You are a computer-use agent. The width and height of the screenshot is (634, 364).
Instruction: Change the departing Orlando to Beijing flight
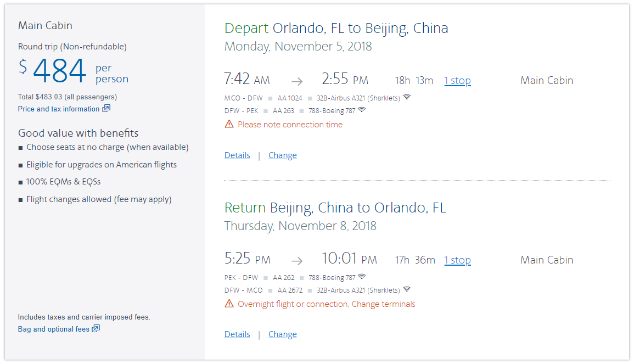point(283,155)
